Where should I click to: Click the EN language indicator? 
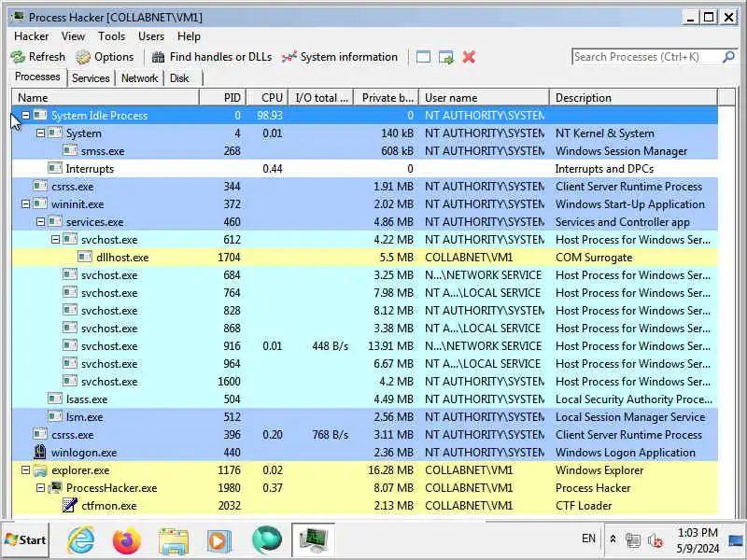[588, 539]
